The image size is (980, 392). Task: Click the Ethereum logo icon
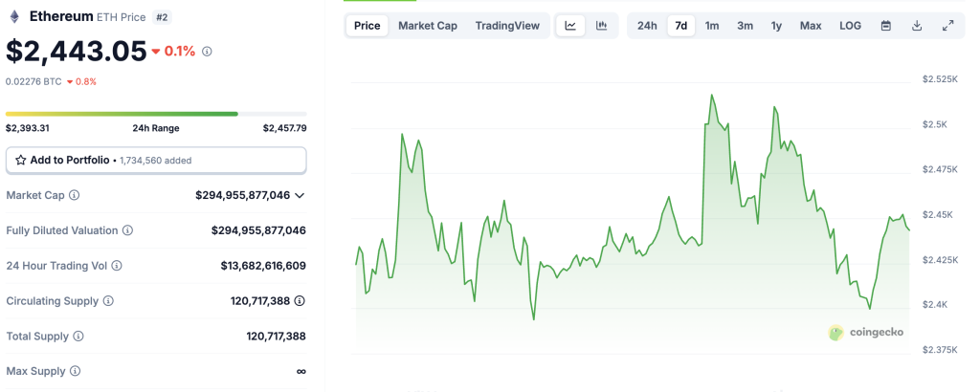pyautogui.click(x=13, y=17)
